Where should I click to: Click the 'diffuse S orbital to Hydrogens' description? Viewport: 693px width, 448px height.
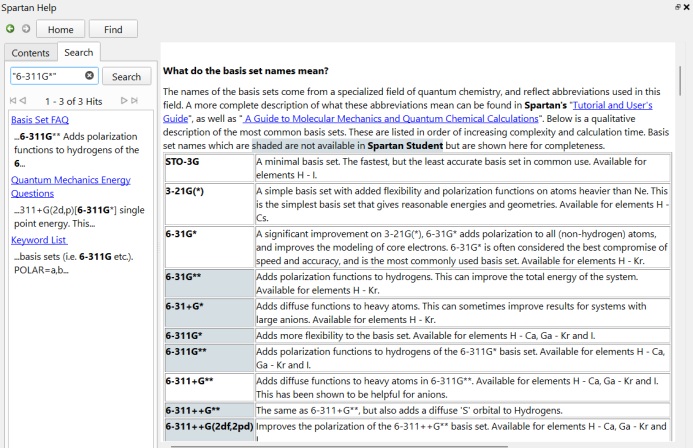tap(463, 410)
